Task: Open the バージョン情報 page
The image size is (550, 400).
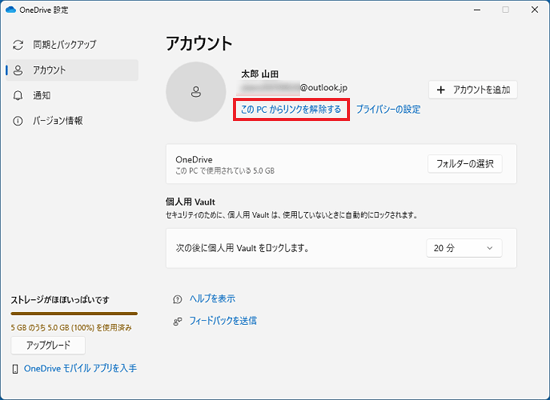Action: tap(72, 121)
